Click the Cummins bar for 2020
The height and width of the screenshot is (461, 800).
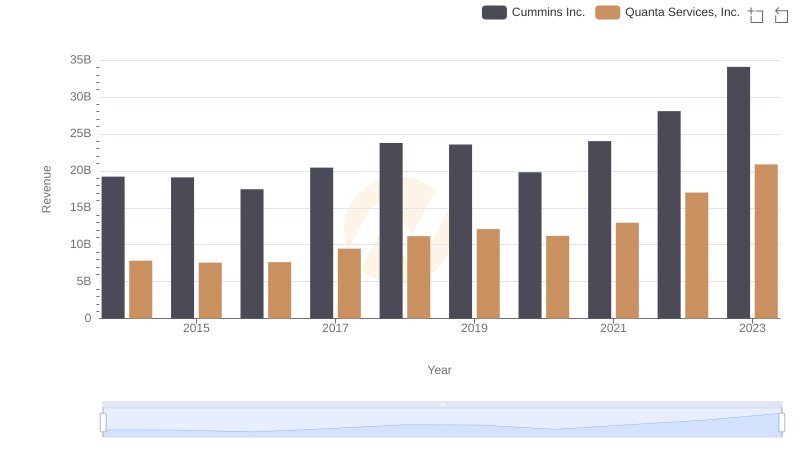(530, 245)
